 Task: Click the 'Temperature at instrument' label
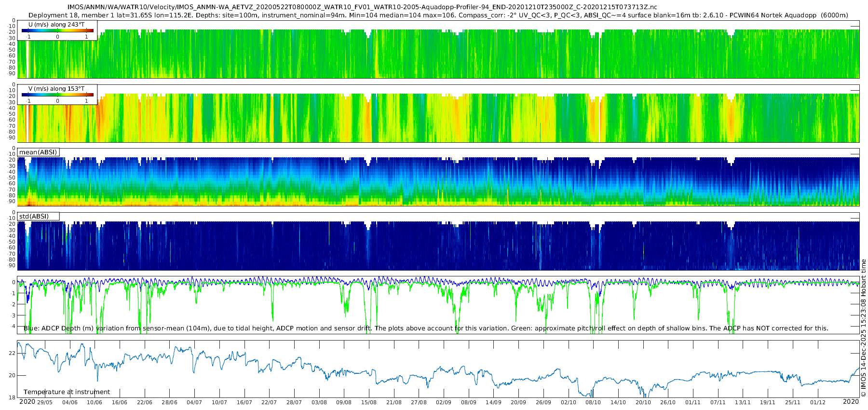click(x=67, y=392)
